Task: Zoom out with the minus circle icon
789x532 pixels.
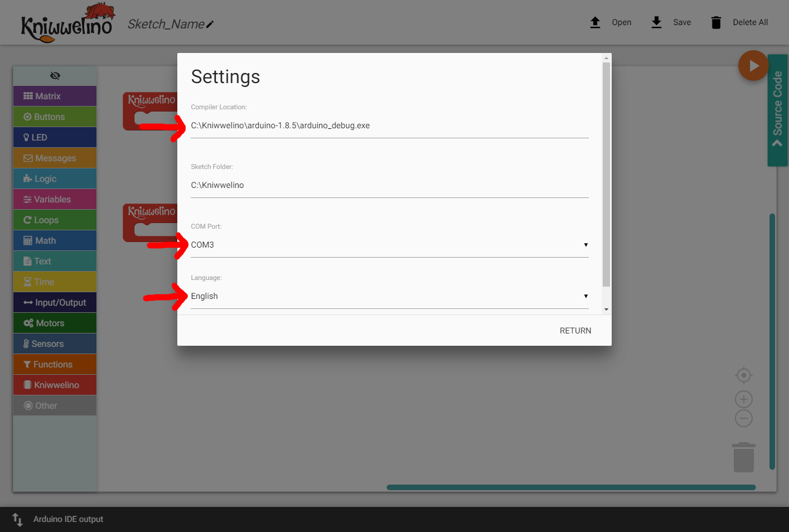Action: tap(744, 418)
